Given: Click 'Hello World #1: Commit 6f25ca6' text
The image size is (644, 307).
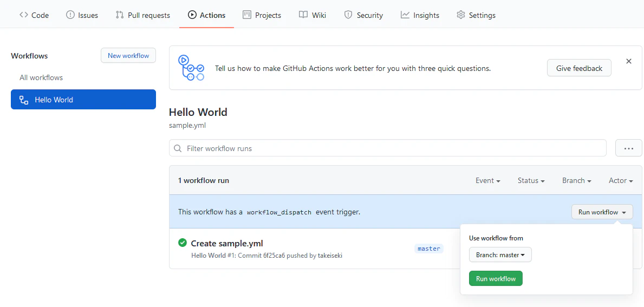Looking at the screenshot, I should (x=238, y=255).
